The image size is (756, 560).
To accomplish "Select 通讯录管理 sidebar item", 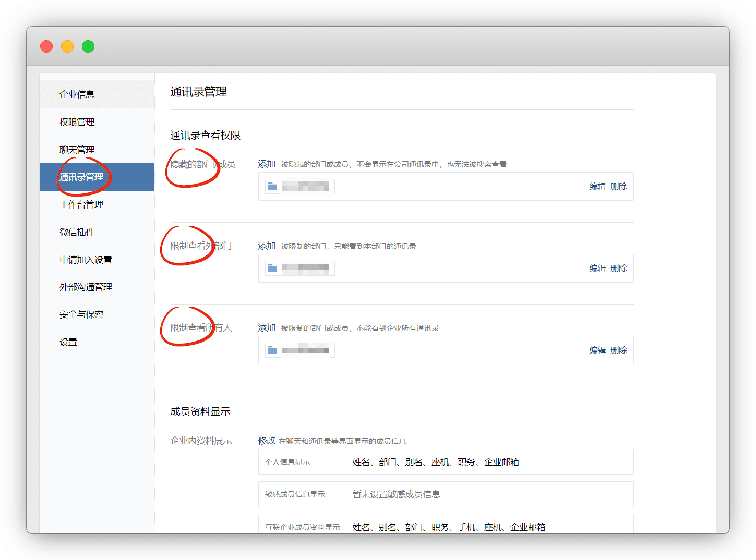I will click(x=81, y=177).
